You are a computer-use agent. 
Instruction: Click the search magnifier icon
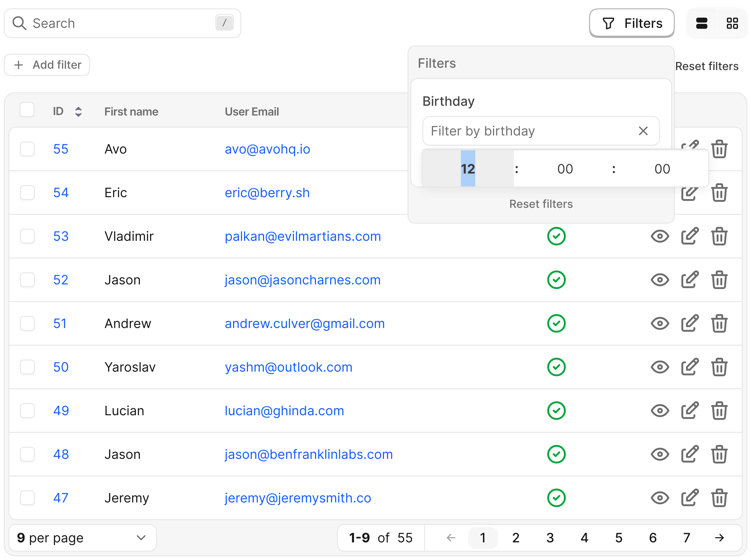[x=19, y=23]
